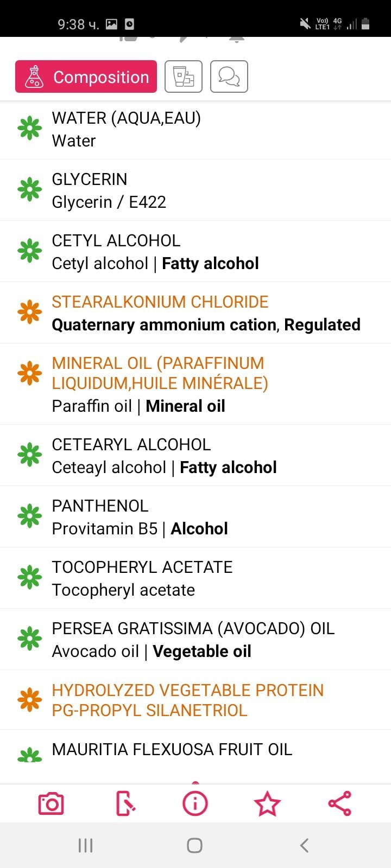391x868 pixels.
Task: Open the comments tab with speech bubbles
Action: [x=229, y=76]
